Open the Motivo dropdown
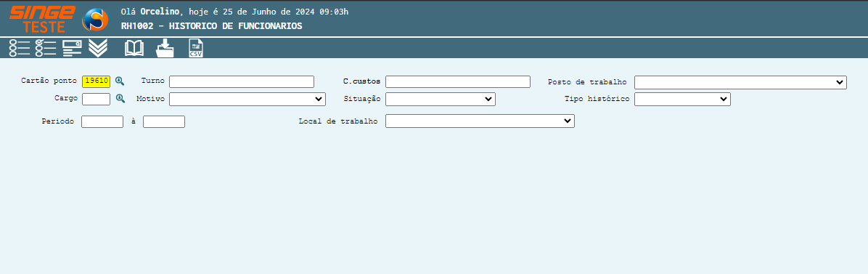 [x=247, y=100]
